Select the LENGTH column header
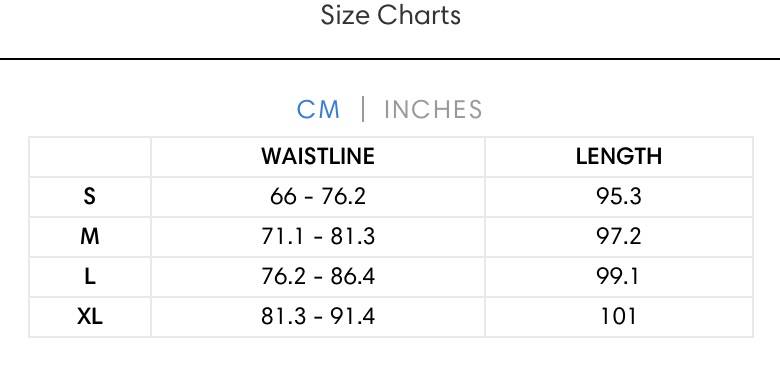The image size is (780, 392). pyautogui.click(x=619, y=157)
